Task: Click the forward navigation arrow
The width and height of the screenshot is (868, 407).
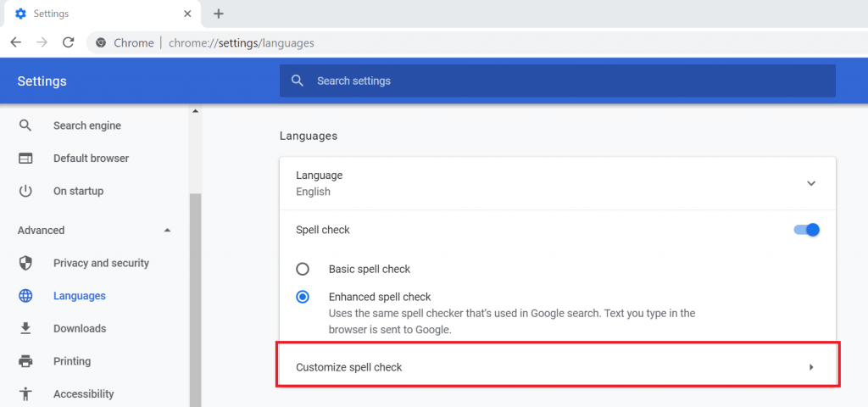Action: [42, 42]
